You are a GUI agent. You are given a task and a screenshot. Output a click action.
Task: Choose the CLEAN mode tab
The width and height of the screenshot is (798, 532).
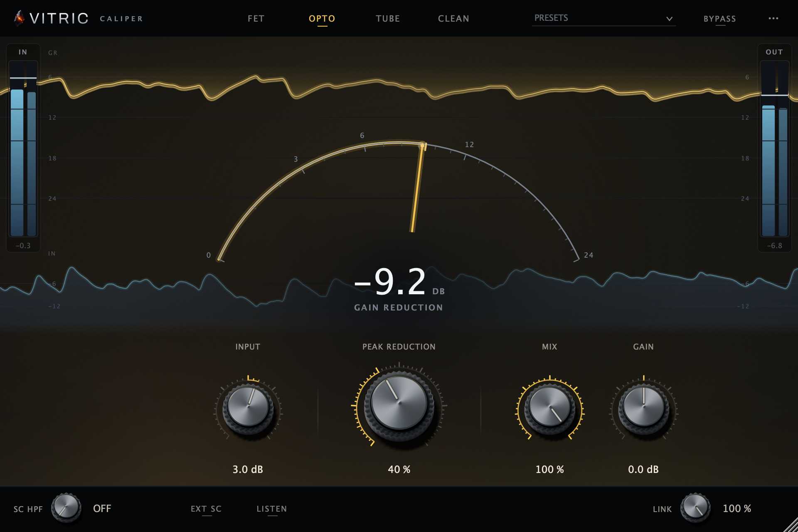(x=453, y=19)
